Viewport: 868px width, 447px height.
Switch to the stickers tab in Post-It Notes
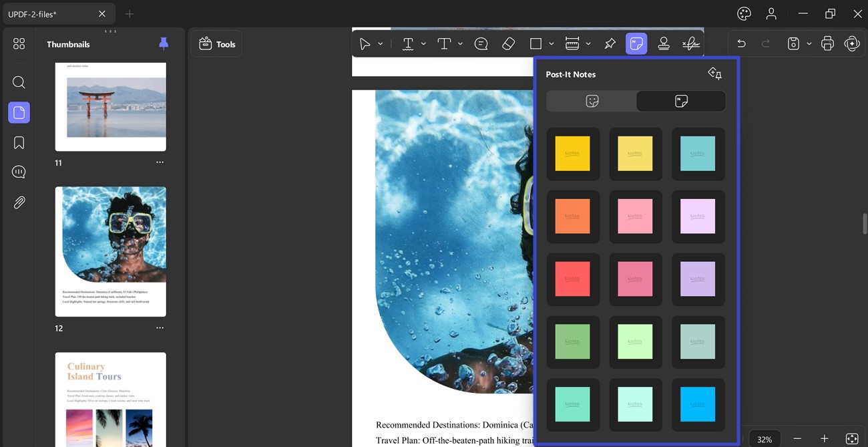(x=592, y=101)
